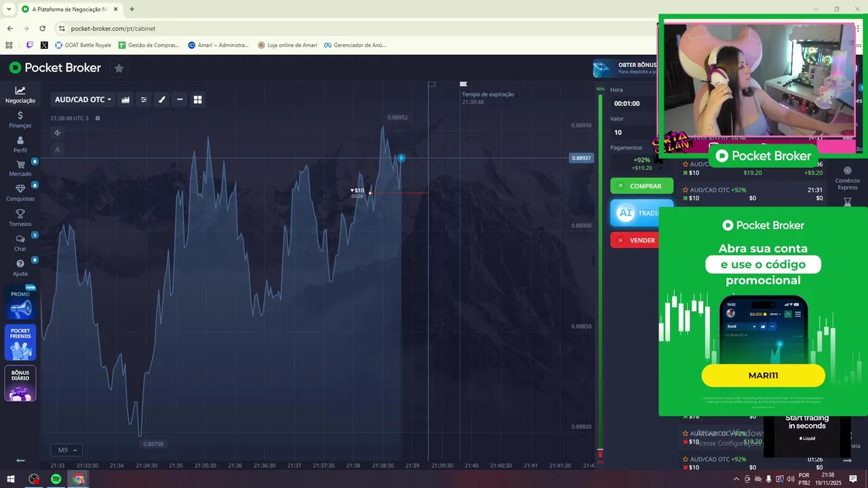
Task: Click the hourglass icon under Comércio Express
Action: 848,202
